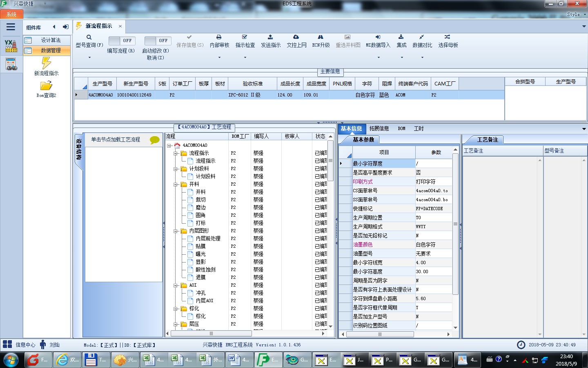
Task: Select 酸性蚀刻 tree row
Action: [205, 270]
